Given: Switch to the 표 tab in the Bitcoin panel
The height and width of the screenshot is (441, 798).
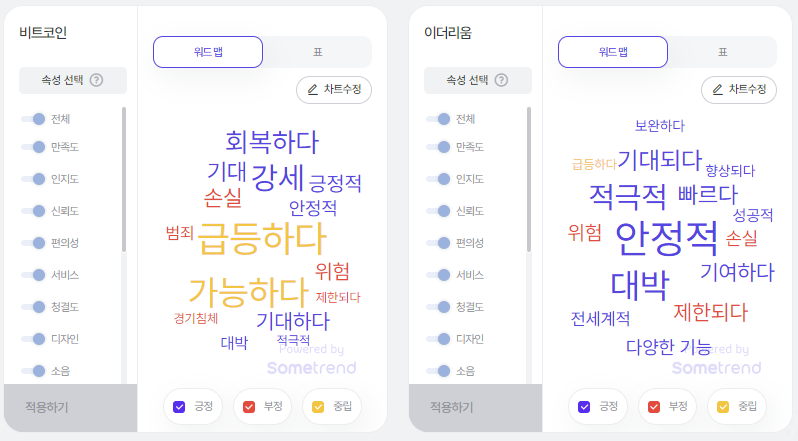Looking at the screenshot, I should 318,52.
